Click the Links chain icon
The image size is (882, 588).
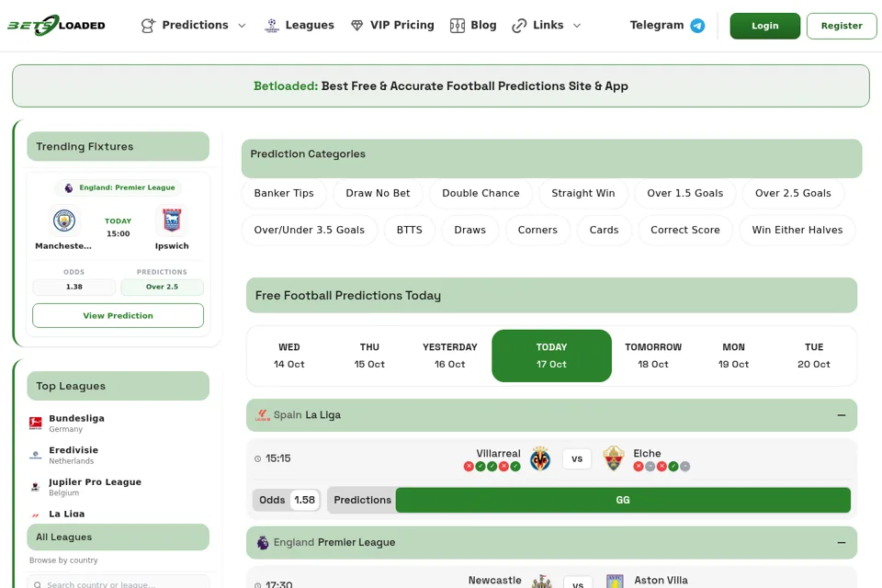coord(519,26)
